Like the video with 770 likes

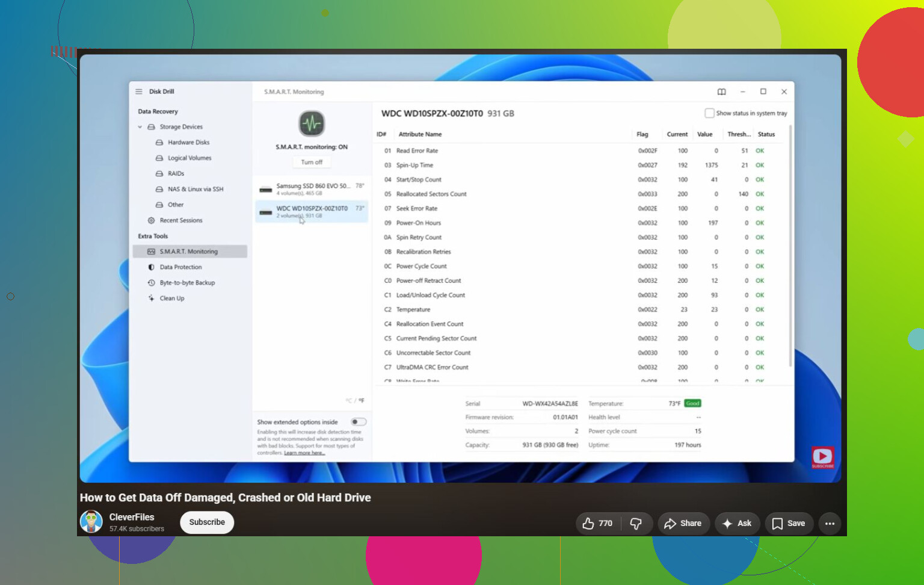[597, 524]
